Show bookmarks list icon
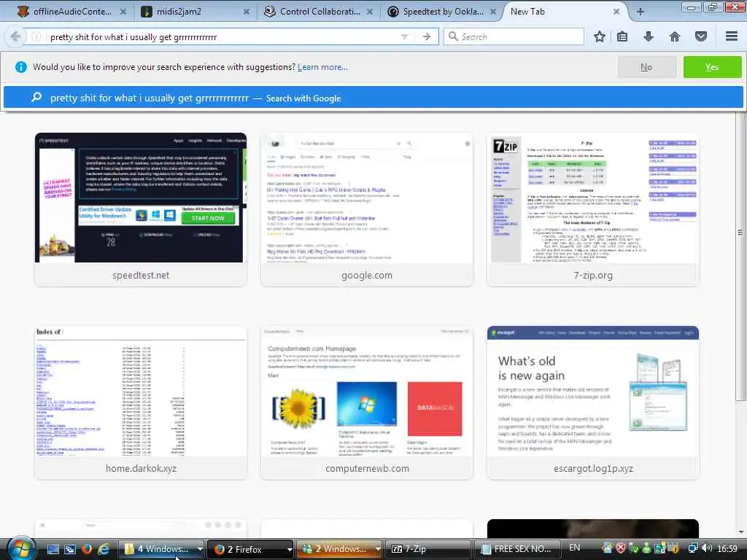This screenshot has height=560, width=747. 622,36
